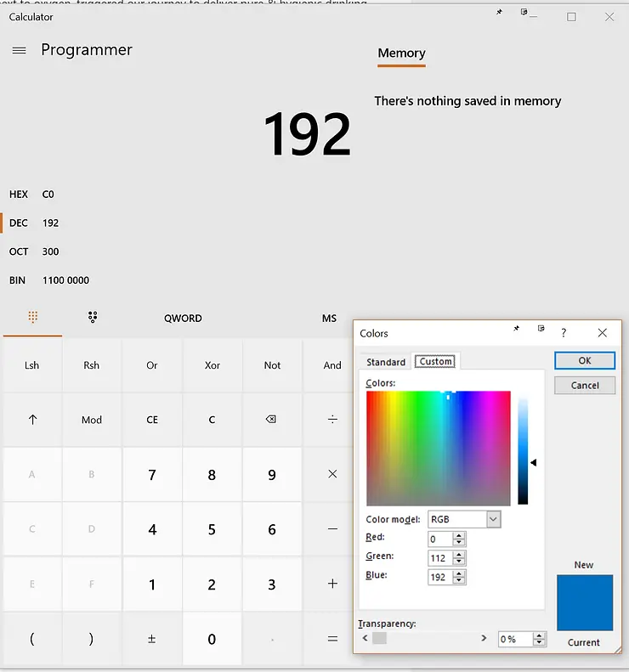Click the shift up-arrow key

[32, 419]
